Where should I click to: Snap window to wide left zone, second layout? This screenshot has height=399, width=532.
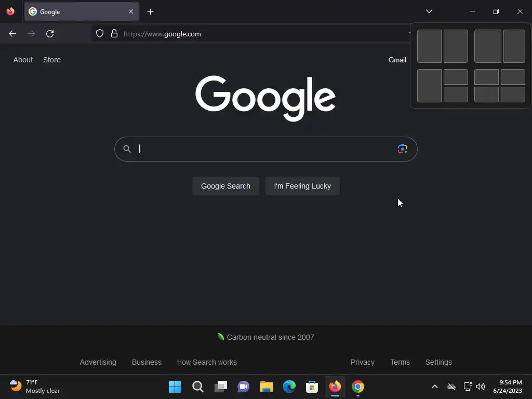[487, 46]
